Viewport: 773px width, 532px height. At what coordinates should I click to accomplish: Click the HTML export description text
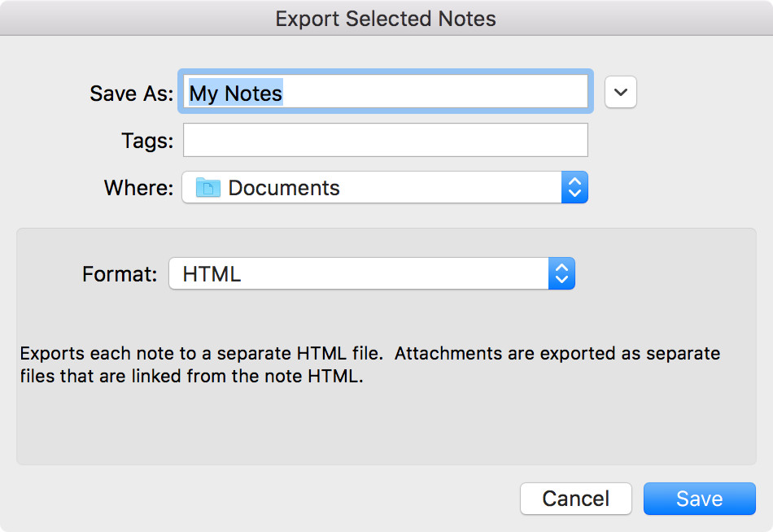click(x=369, y=365)
